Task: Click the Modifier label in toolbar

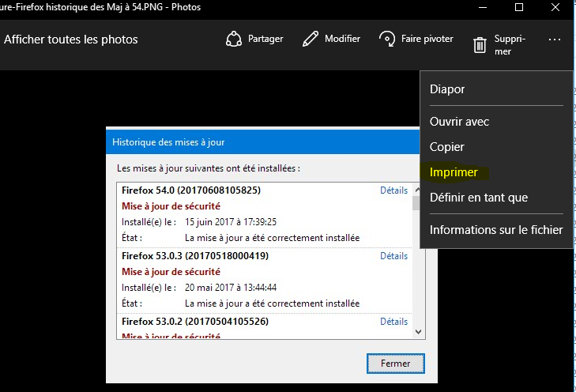Action: pos(342,39)
